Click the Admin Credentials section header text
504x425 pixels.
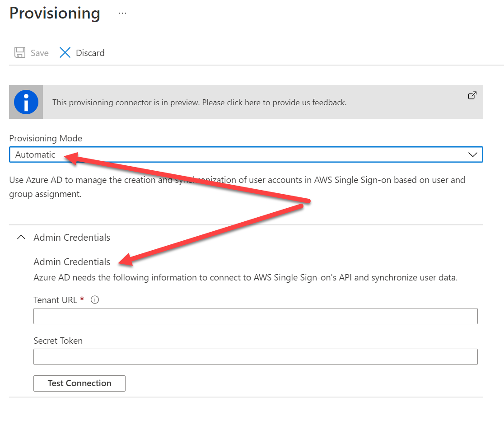(x=72, y=238)
